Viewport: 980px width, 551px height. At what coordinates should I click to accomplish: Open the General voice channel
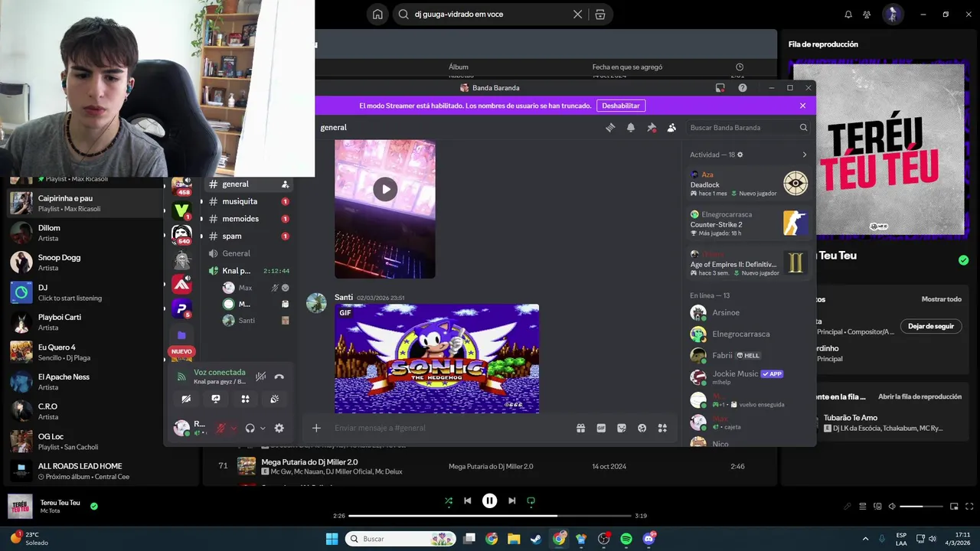248,253
